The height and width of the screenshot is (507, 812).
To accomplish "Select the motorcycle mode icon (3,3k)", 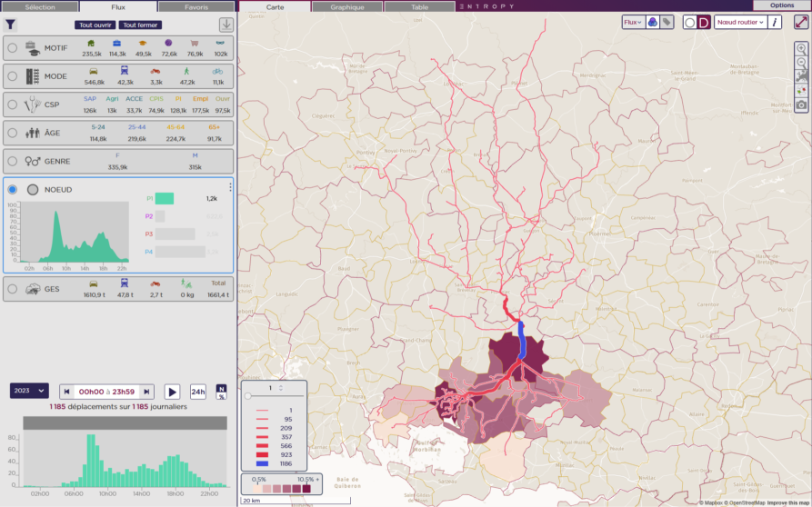I will click(x=155, y=72).
